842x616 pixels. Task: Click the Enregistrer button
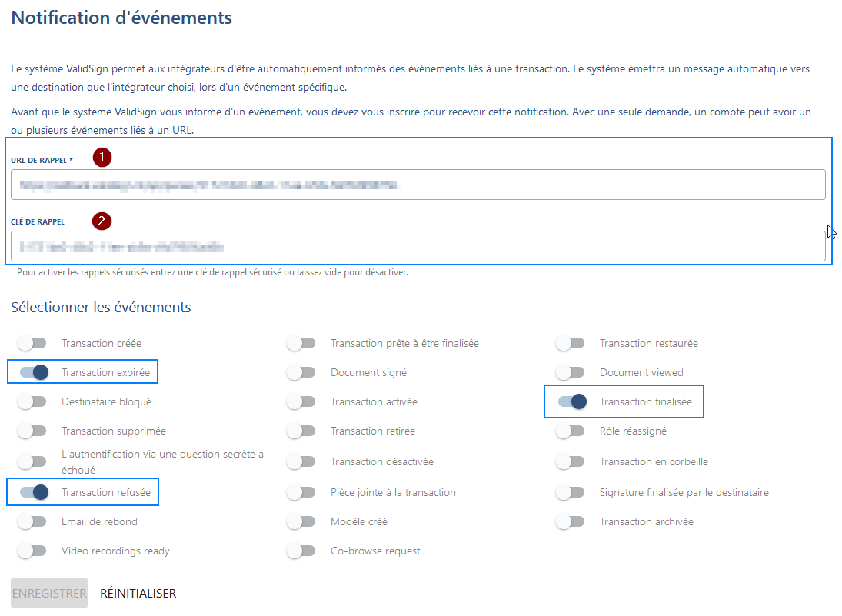(49, 593)
